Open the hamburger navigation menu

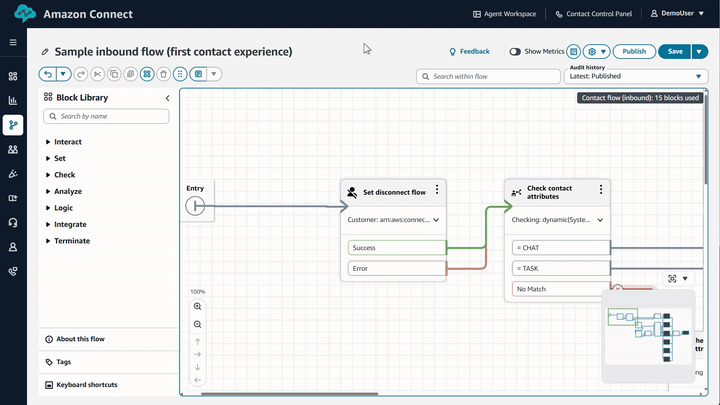[13, 43]
